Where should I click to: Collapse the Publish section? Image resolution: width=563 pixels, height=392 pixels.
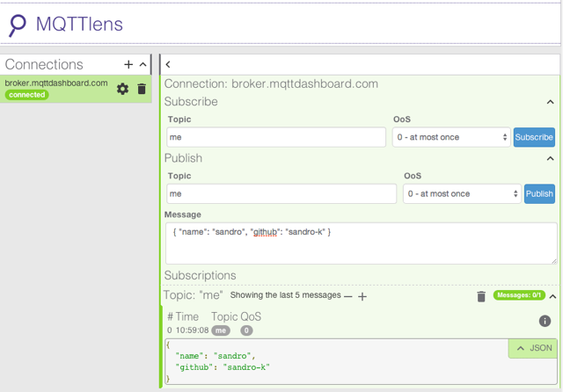click(551, 158)
